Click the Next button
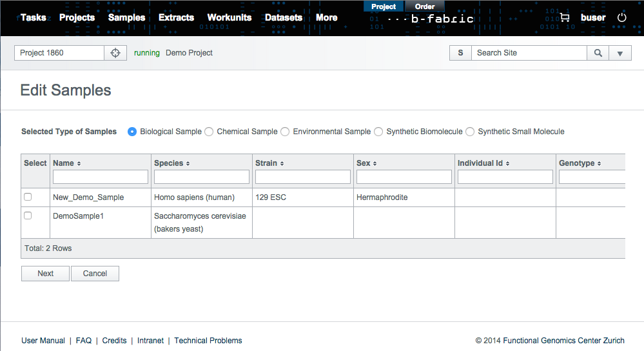Viewport: 644px width, 351px height. click(45, 274)
